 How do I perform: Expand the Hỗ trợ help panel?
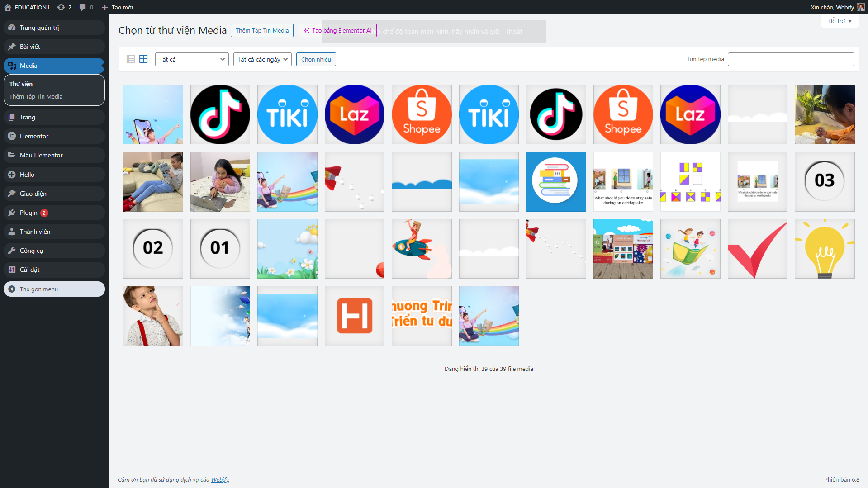click(840, 21)
